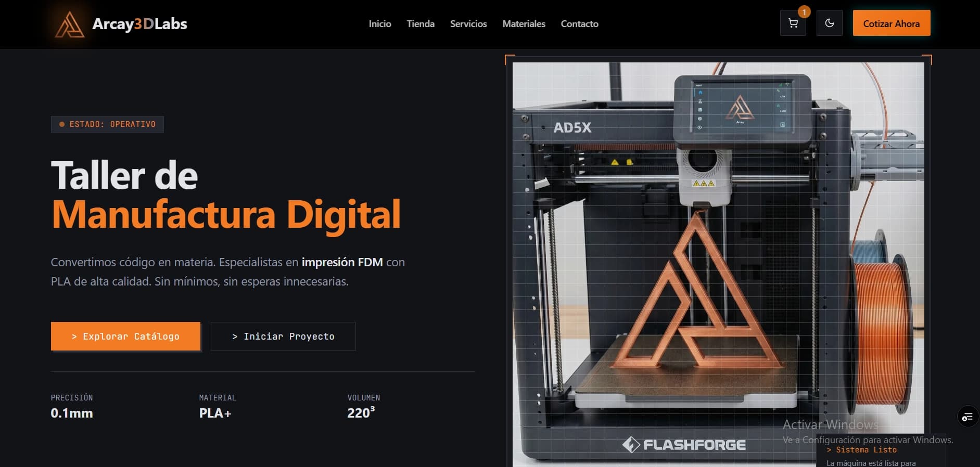Click the cart item count badge
Viewport: 980px width, 467px height.
pos(804,12)
